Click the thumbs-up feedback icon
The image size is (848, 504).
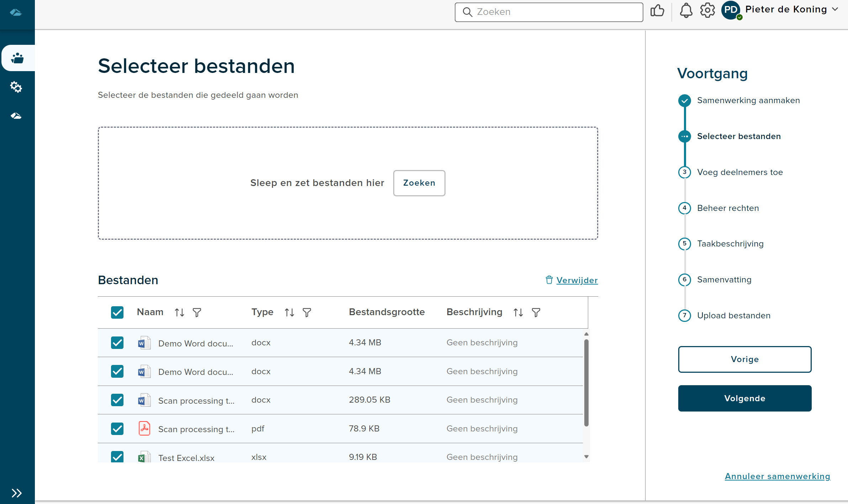(x=657, y=11)
